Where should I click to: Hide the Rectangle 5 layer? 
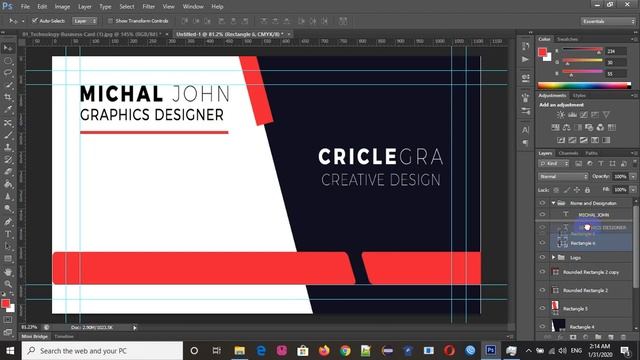(x=542, y=309)
